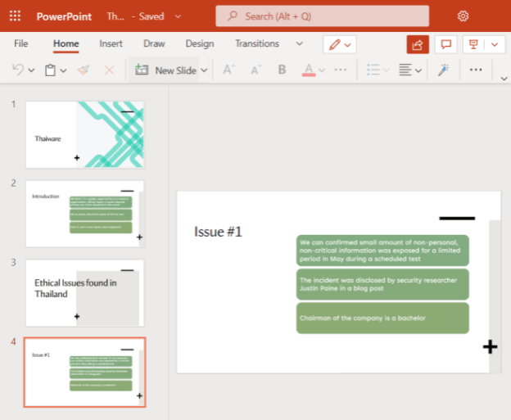Screen dimensions: 511x420
Task: Select the Justin Paine incident text box
Action: pyautogui.click(x=382, y=284)
